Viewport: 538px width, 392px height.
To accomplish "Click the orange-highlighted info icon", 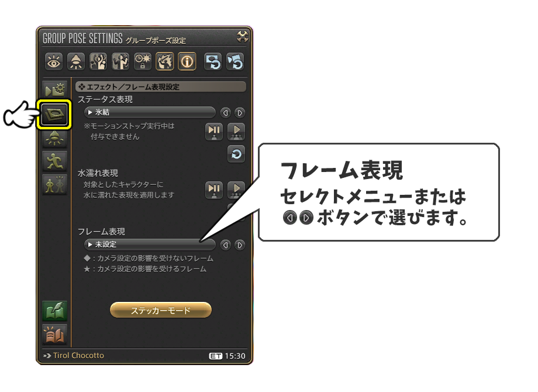I will point(187,62).
